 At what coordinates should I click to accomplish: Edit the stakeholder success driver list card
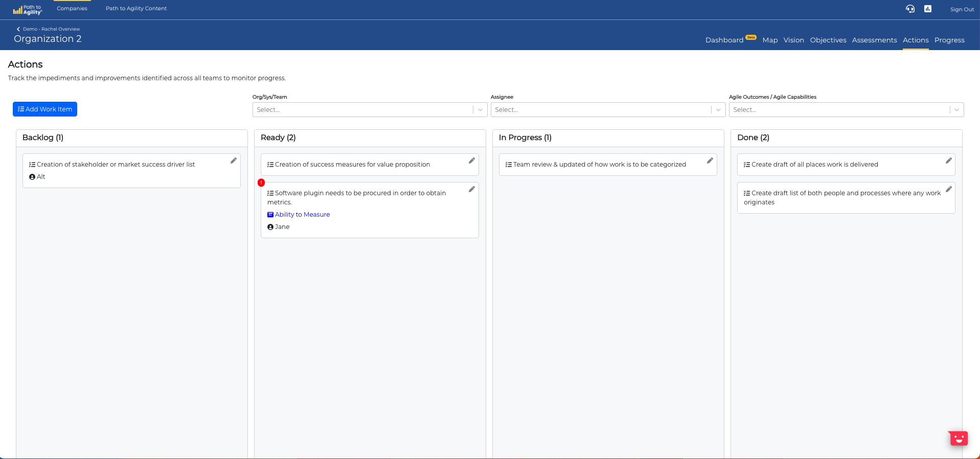(234, 160)
